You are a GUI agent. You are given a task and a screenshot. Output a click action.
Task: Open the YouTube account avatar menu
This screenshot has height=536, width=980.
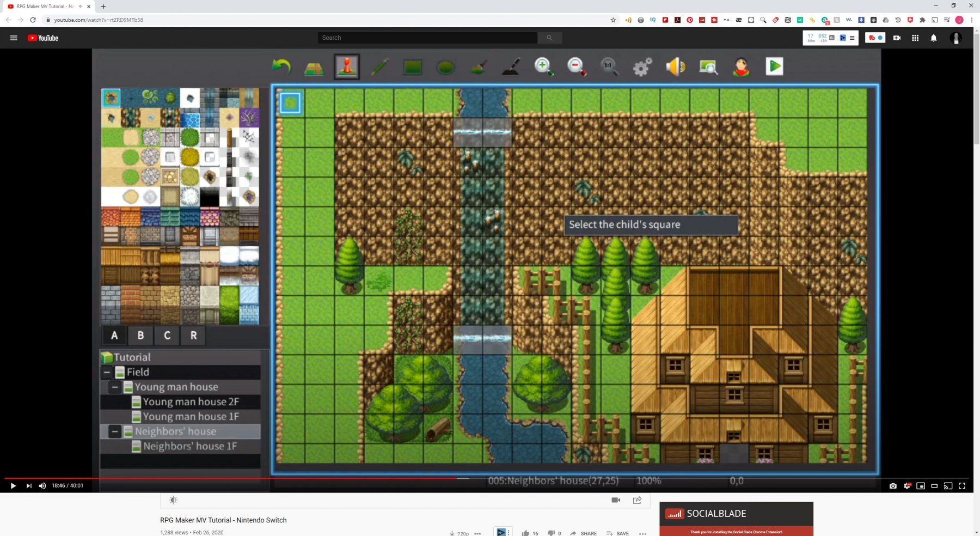[x=955, y=38]
